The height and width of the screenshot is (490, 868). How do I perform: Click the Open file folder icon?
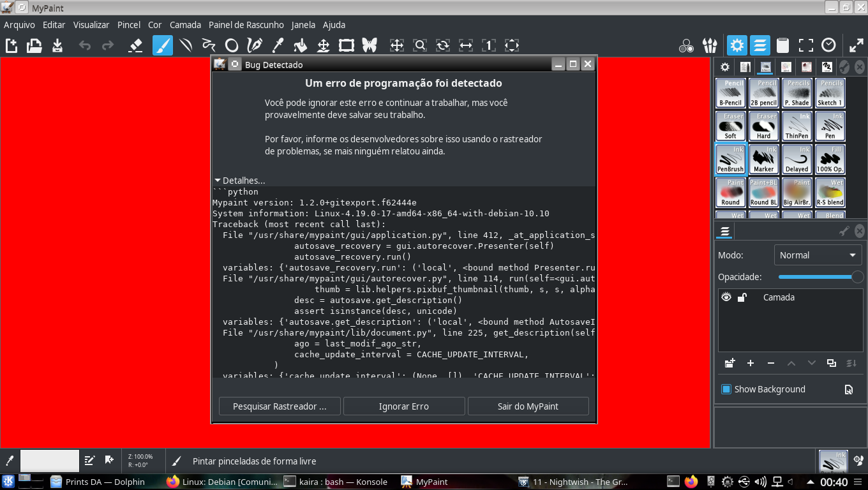click(34, 45)
